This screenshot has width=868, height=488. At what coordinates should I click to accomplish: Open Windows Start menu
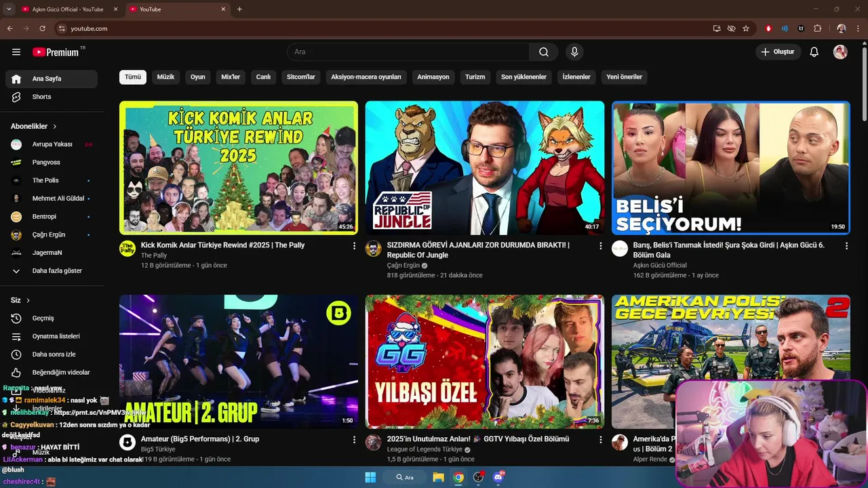coord(370,477)
